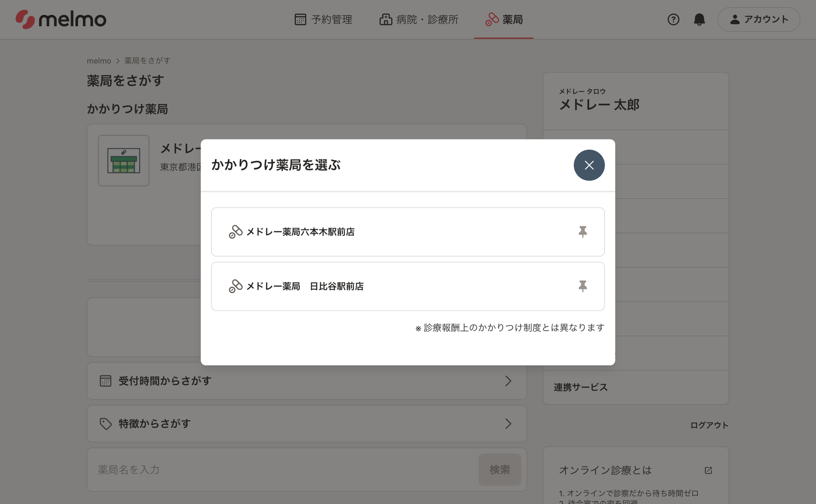Select the メドレー薬局六本木駅前店 row

(x=407, y=232)
